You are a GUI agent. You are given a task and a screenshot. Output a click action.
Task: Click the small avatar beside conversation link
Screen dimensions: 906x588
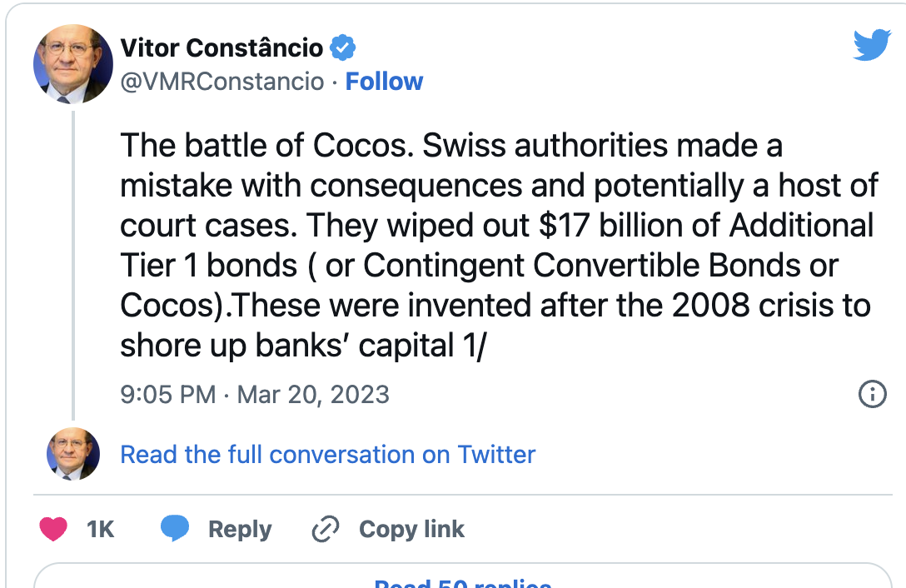click(73, 455)
